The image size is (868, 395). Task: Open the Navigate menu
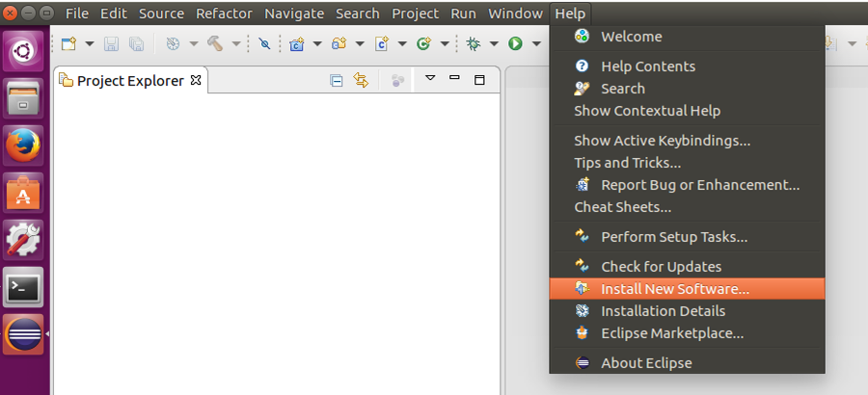[x=294, y=13]
